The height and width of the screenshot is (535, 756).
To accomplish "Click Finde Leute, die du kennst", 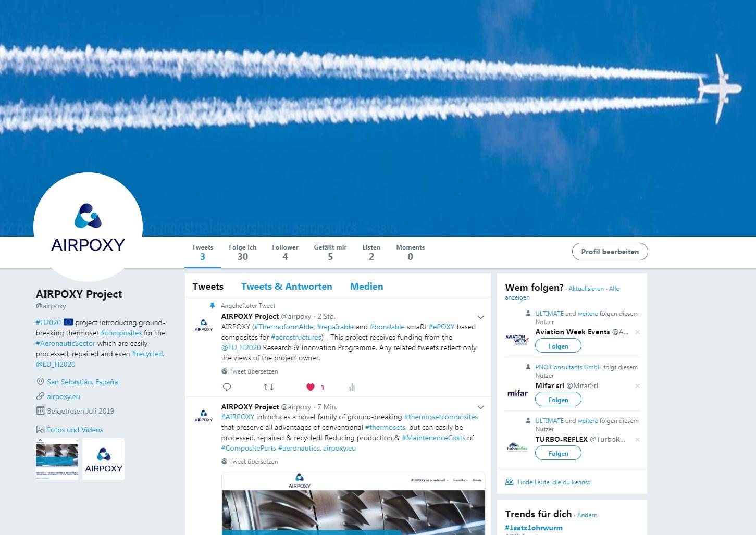I will coord(553,482).
